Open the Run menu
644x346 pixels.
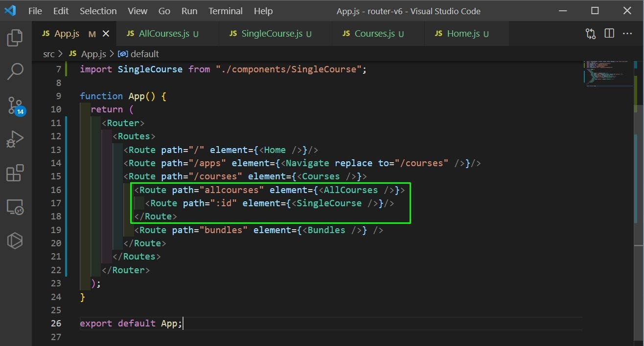point(189,11)
